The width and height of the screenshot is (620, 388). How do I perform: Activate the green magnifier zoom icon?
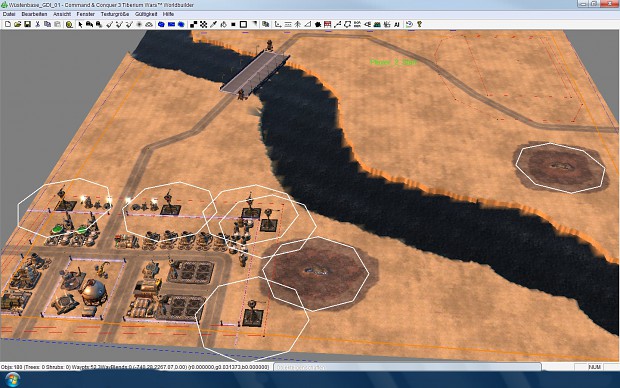point(69,25)
